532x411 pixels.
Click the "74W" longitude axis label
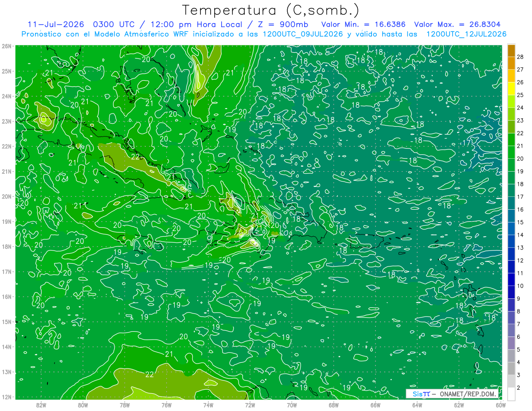coord(208,405)
